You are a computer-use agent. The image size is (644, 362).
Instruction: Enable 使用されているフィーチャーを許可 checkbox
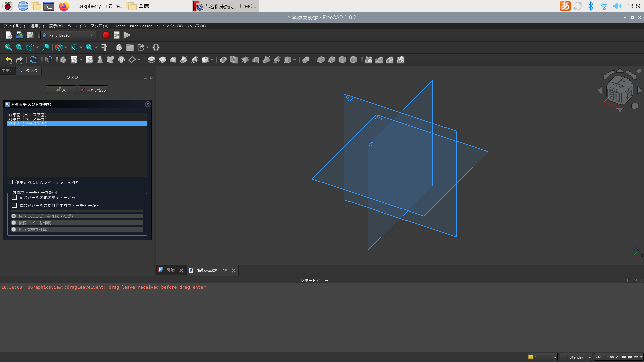[10, 182]
